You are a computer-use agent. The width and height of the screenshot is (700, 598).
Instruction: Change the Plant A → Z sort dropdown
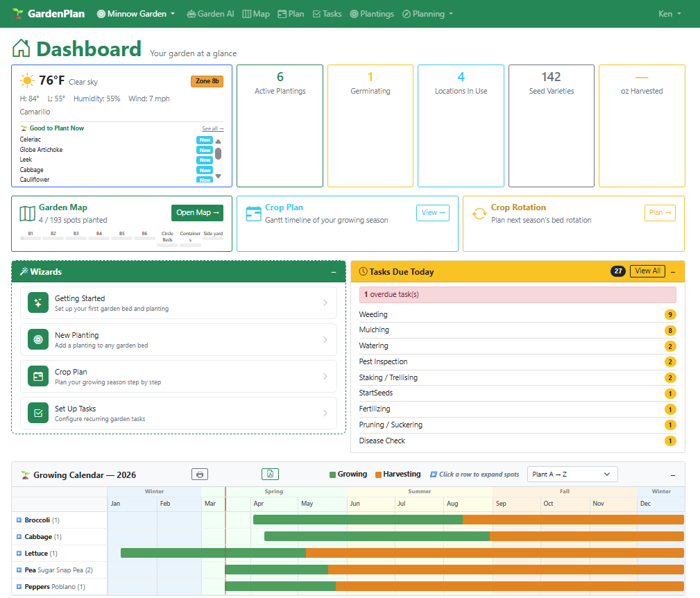(572, 474)
